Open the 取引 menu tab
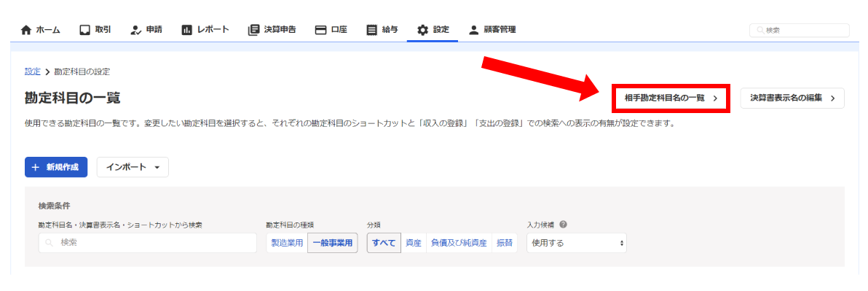Viewport: 868px width, 291px height. [95, 30]
